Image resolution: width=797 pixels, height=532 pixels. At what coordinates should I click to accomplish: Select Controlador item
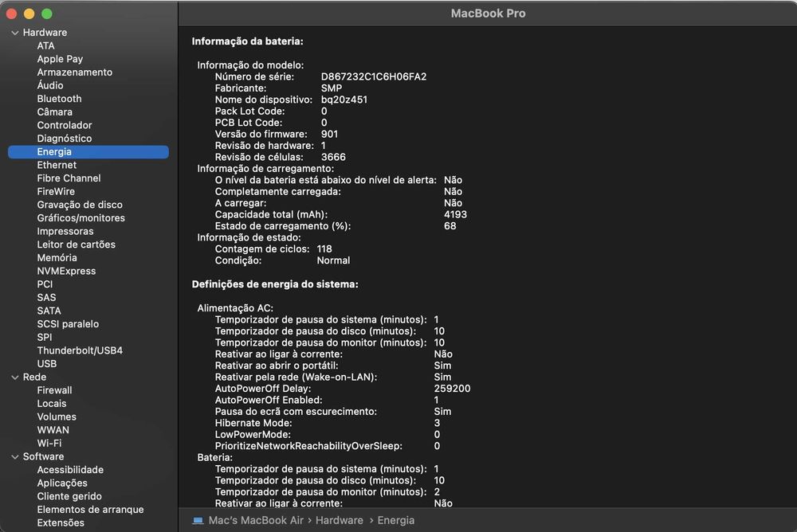point(65,125)
